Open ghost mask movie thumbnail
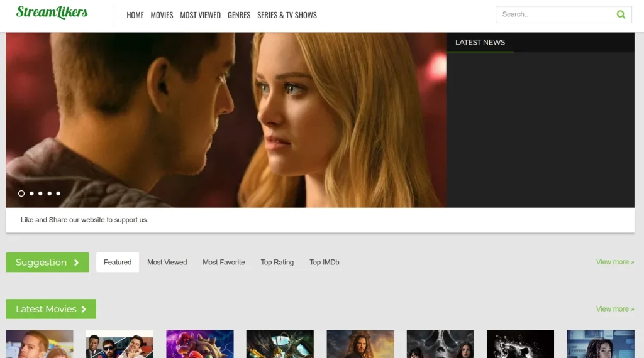644x358 pixels. click(440, 344)
